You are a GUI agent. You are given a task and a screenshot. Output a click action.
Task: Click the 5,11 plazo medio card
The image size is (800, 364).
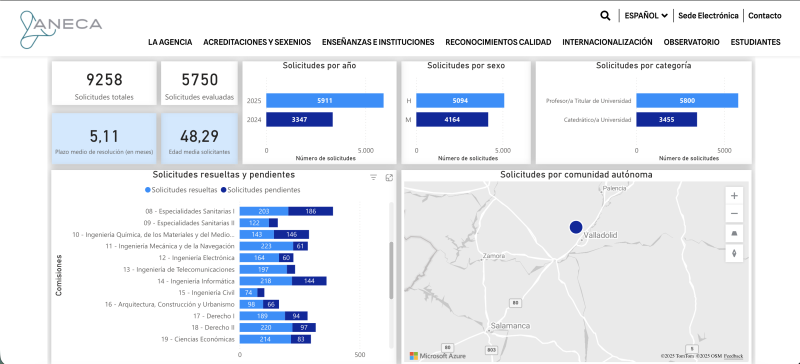[x=104, y=138]
